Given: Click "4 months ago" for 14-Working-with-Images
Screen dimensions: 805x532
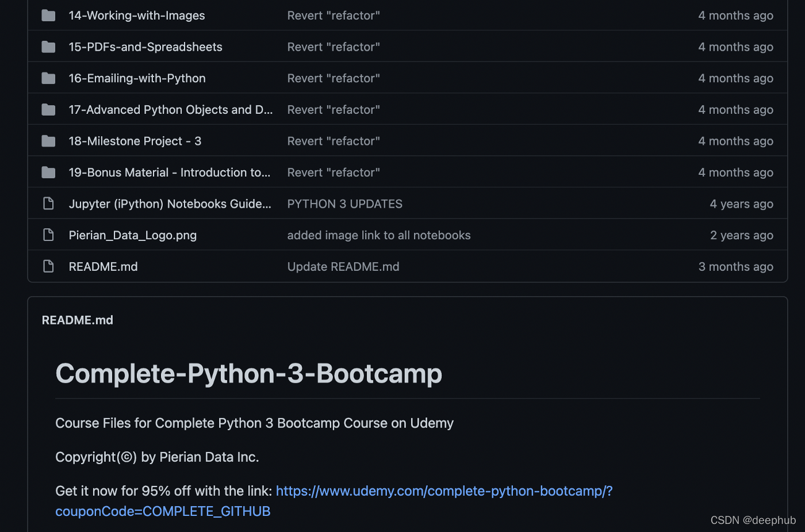Looking at the screenshot, I should (736, 16).
